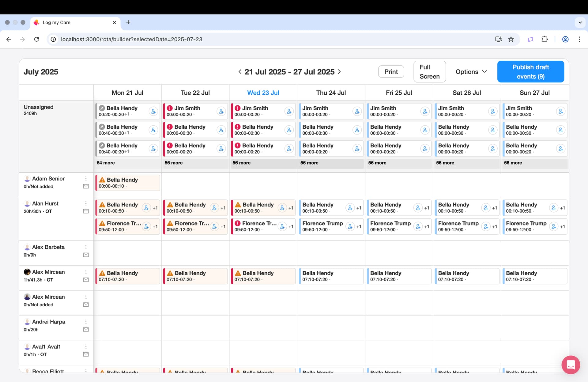Click envelope icon for Alex Barbeta
588x382 pixels.
[x=86, y=255]
